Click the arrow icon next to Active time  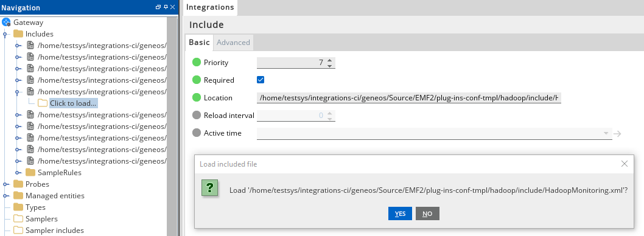pos(617,133)
